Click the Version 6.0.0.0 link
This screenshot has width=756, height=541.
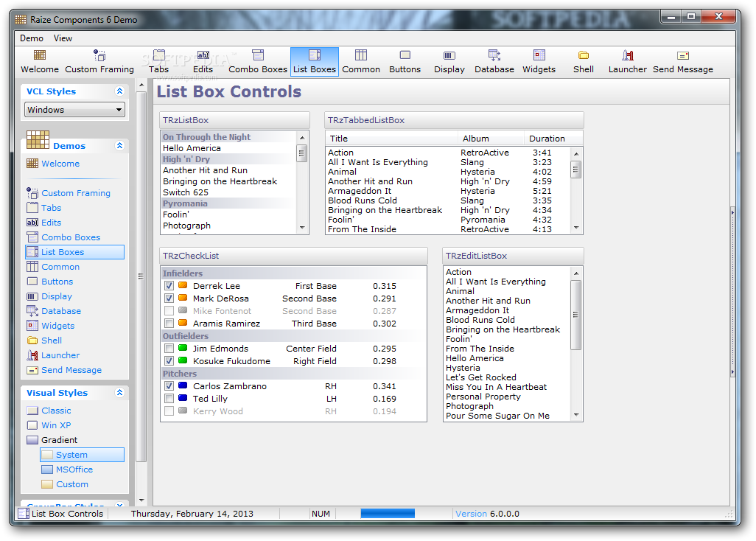tap(488, 514)
